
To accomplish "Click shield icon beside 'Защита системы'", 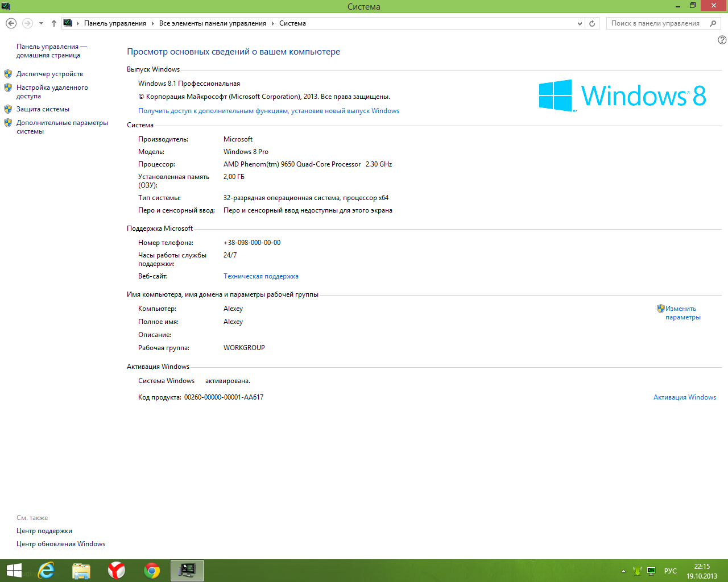I will click(x=8, y=109).
